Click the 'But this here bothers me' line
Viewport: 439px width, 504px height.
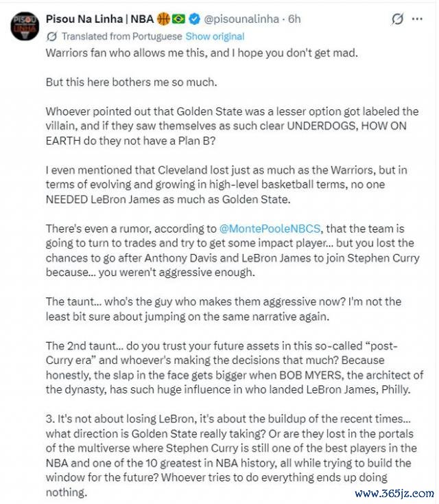click(x=131, y=82)
